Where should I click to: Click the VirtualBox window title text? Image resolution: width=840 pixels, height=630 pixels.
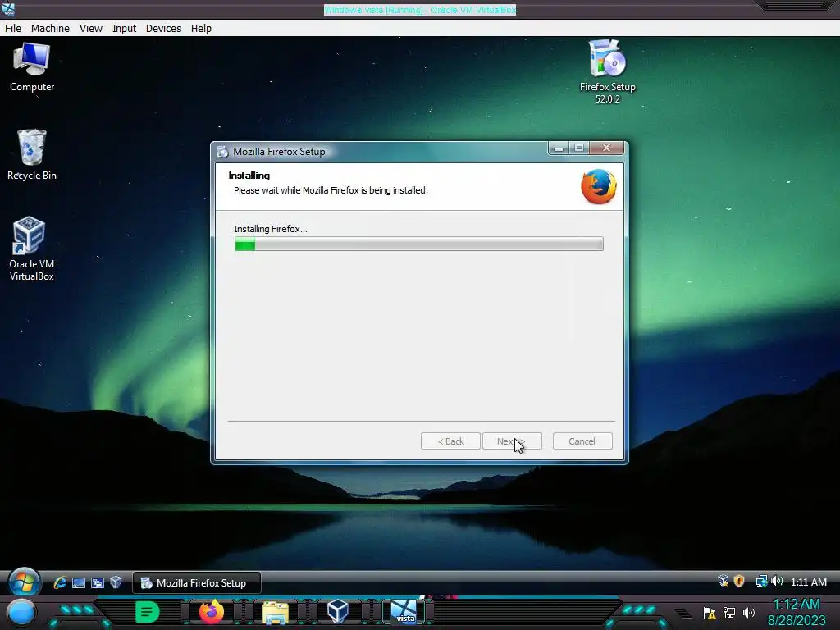tap(420, 10)
